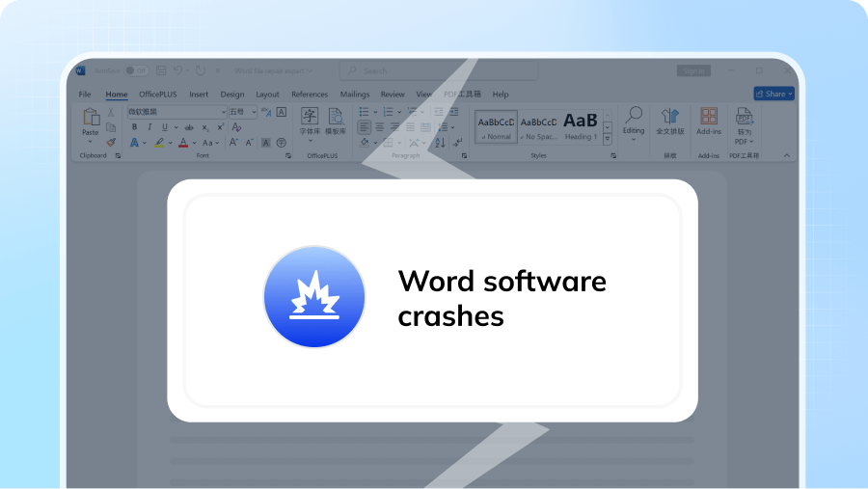Click the Enclose Characters circle icon
The height and width of the screenshot is (489, 868).
282,143
